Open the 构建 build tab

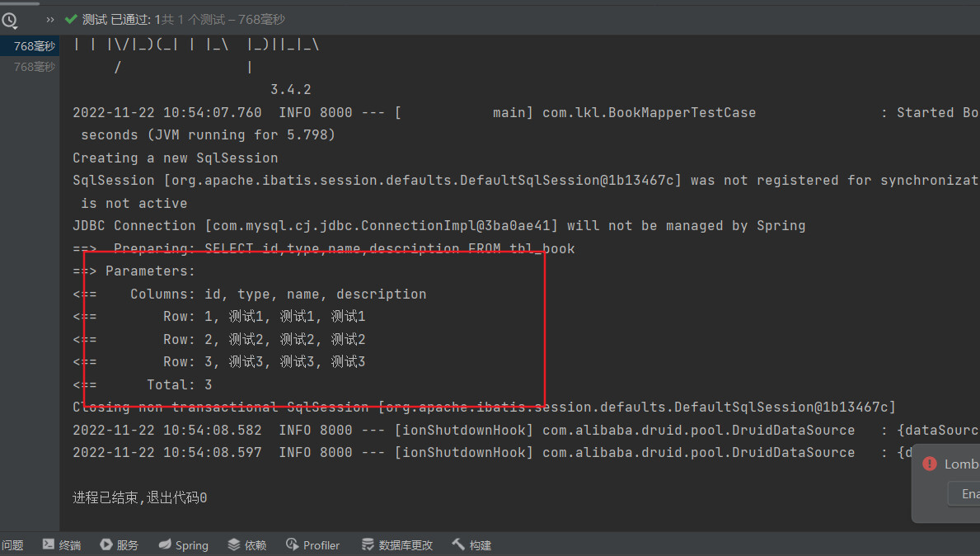point(472,545)
